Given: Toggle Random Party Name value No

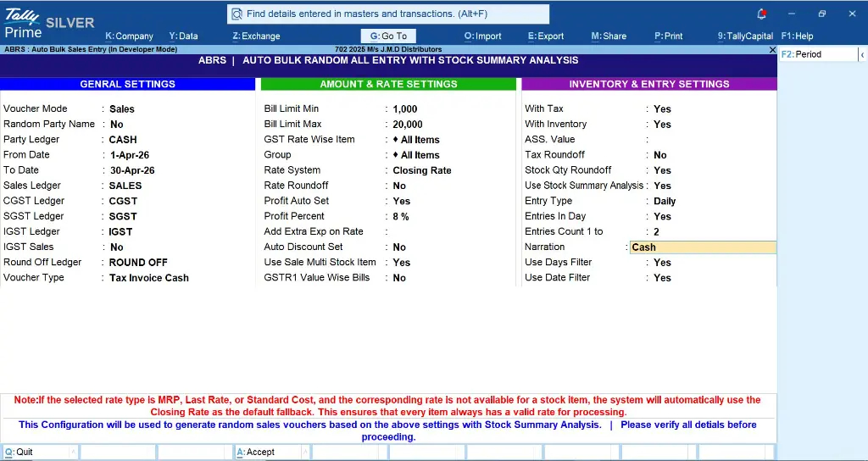Looking at the screenshot, I should click(x=116, y=125).
